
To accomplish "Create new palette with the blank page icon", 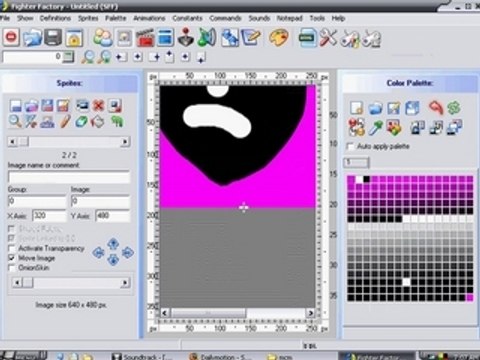I will tap(357, 108).
